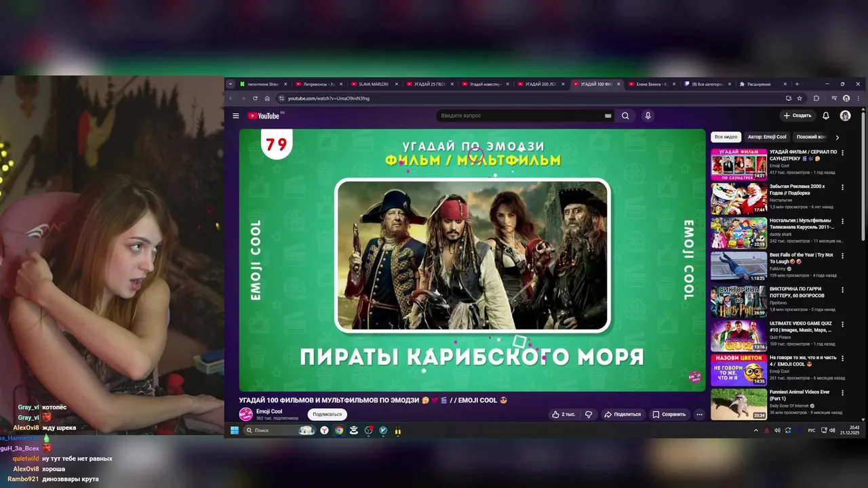Go back with Chrome's back arrow

coord(231,98)
